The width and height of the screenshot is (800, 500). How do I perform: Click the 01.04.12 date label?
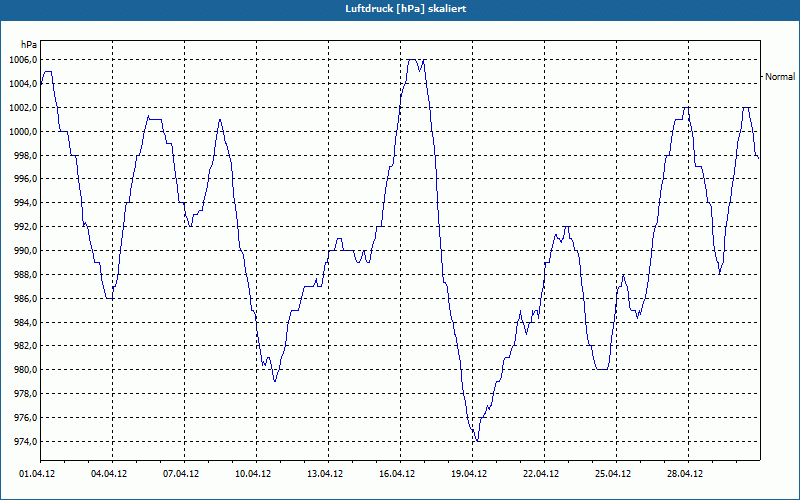[37, 474]
